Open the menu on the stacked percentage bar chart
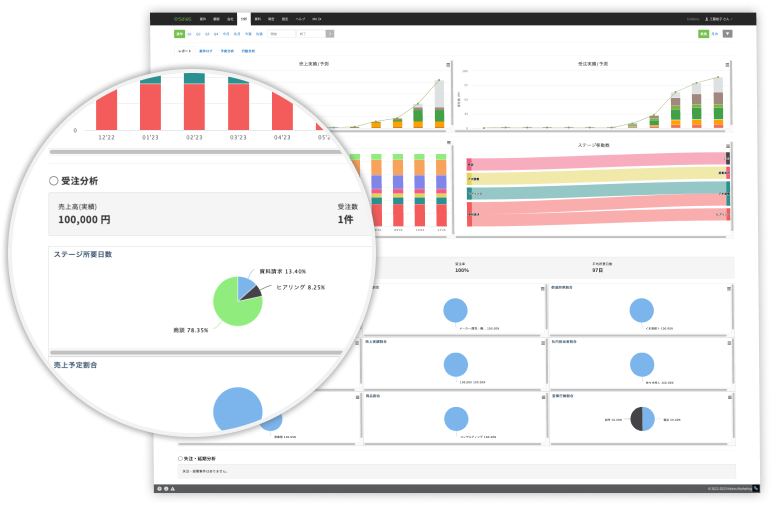 coord(449,143)
